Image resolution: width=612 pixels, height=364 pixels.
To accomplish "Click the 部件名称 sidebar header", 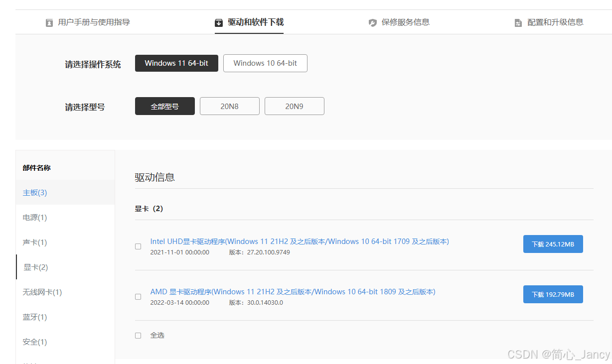I will click(x=36, y=168).
